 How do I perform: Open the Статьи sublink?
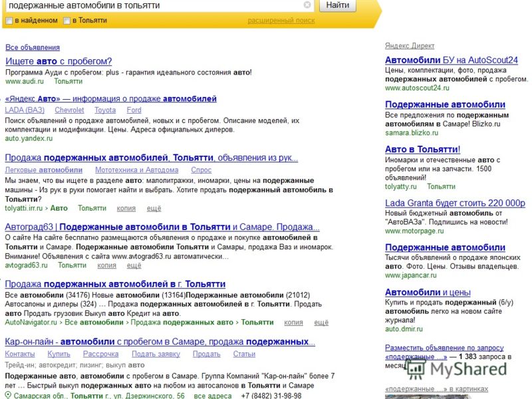point(244,354)
